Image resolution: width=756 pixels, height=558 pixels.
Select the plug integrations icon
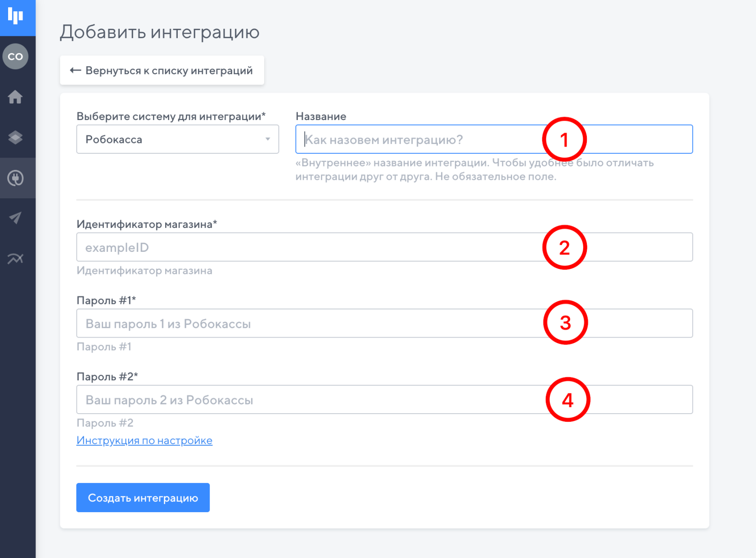click(x=15, y=178)
